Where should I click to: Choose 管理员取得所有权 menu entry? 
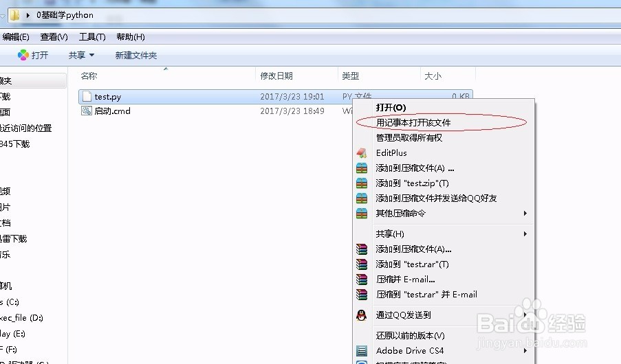point(408,137)
